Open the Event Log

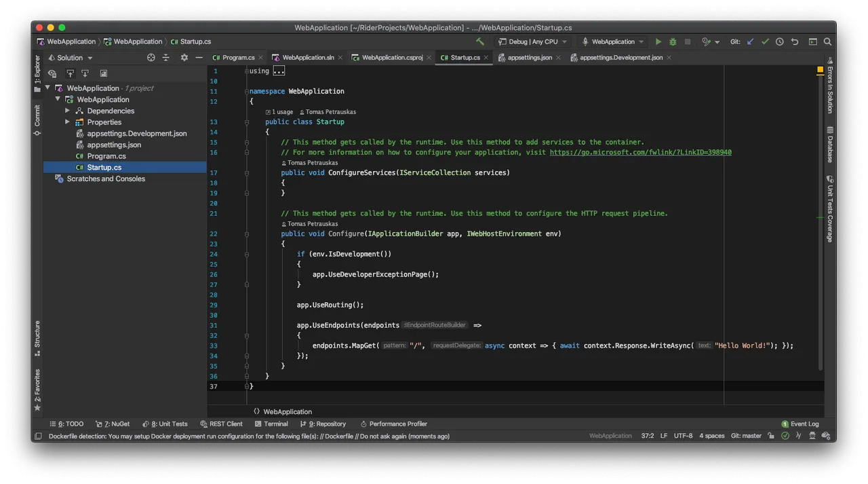coord(800,424)
